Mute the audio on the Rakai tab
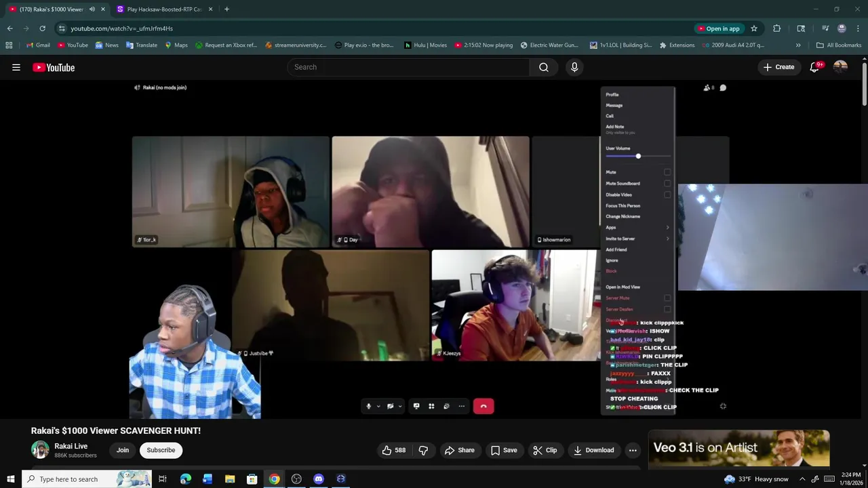This screenshot has height=488, width=868. point(92,9)
